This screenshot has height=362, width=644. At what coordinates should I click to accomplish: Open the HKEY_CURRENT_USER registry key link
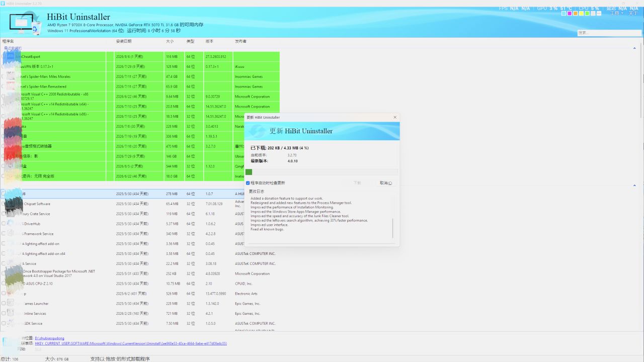(131, 344)
